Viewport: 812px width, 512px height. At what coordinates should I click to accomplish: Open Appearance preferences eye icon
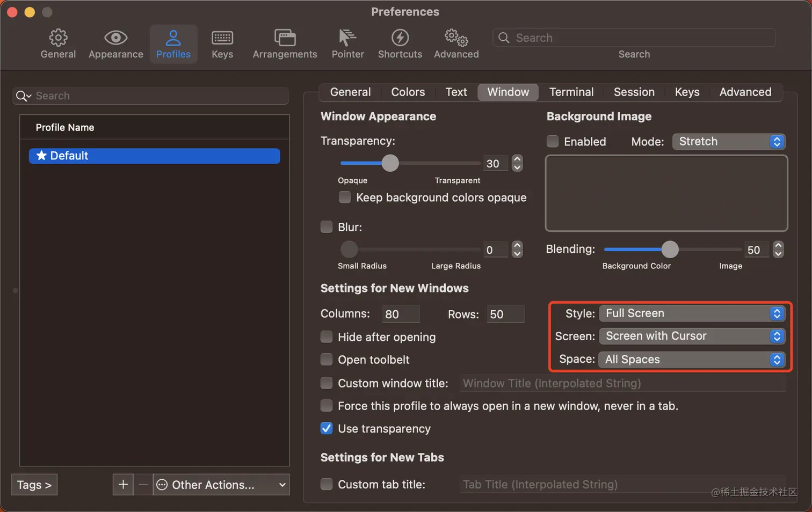pos(115,38)
